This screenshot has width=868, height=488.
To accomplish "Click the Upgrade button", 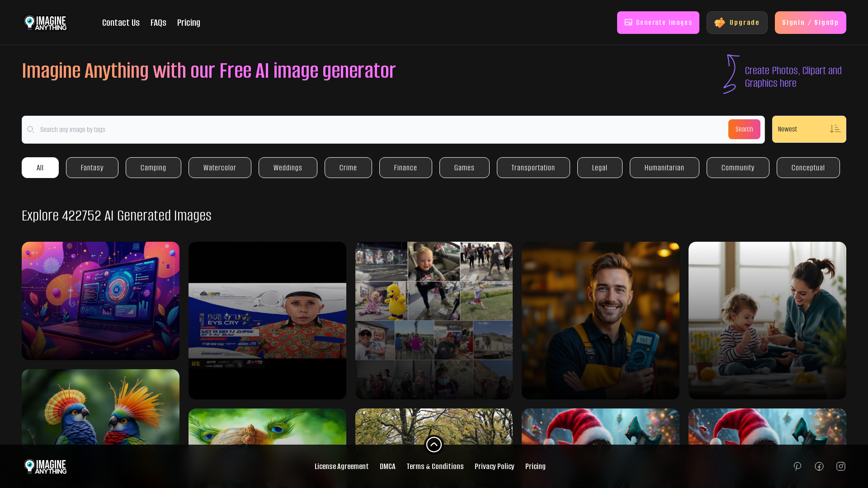I will [x=737, y=23].
